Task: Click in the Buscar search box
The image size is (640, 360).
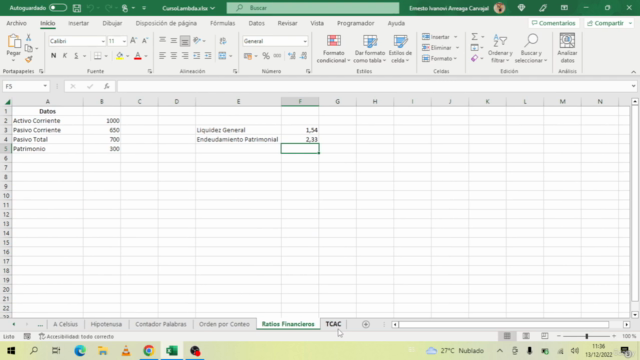Action: (x=313, y=8)
